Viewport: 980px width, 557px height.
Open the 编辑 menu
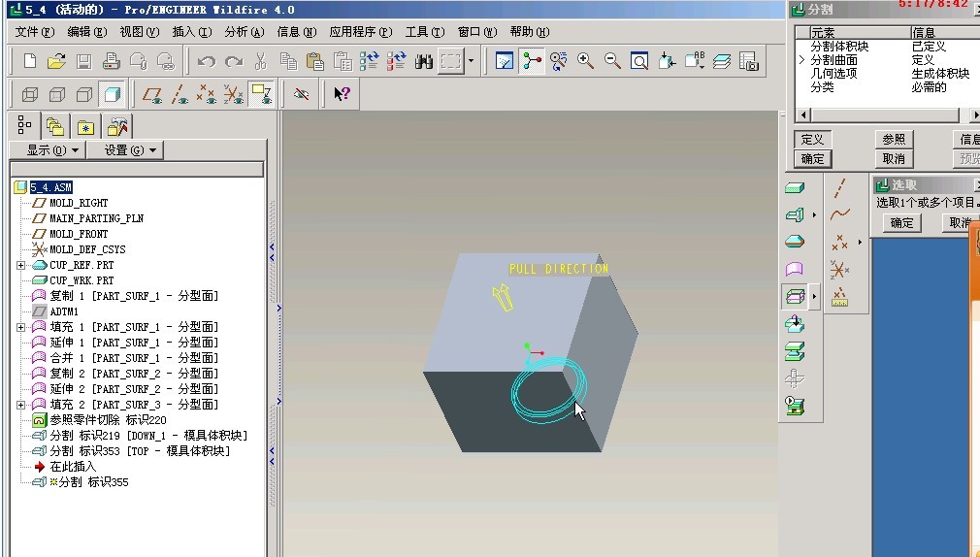coord(87,32)
